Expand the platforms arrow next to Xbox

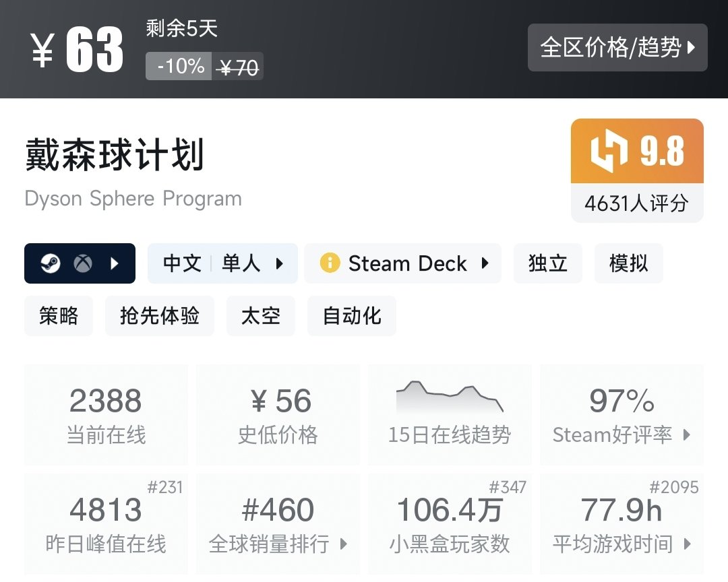[114, 263]
